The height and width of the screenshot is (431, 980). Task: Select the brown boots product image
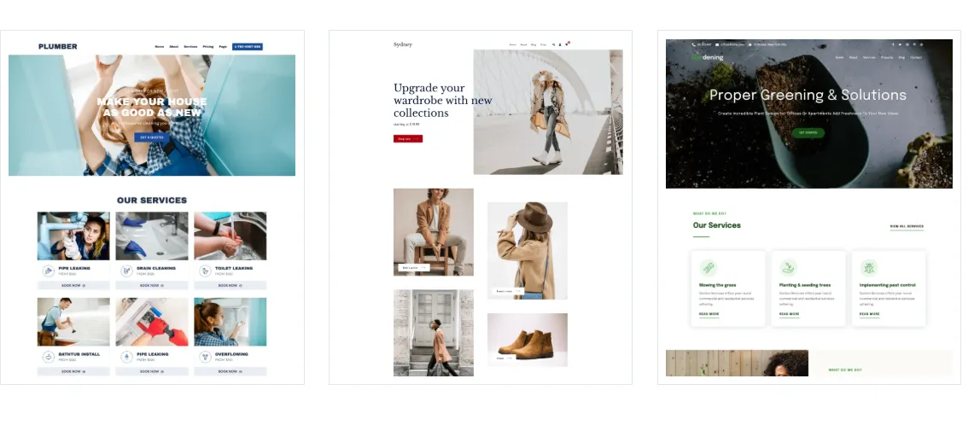tap(527, 339)
